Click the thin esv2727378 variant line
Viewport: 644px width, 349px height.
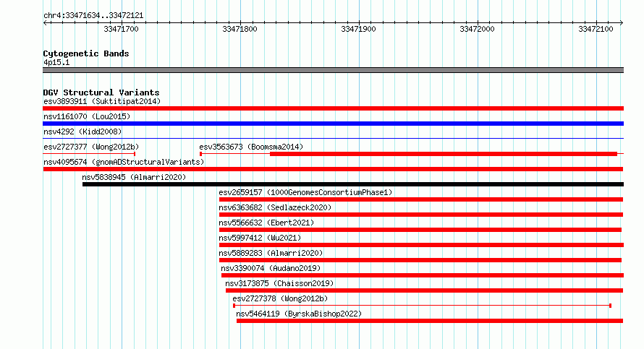click(x=422, y=306)
